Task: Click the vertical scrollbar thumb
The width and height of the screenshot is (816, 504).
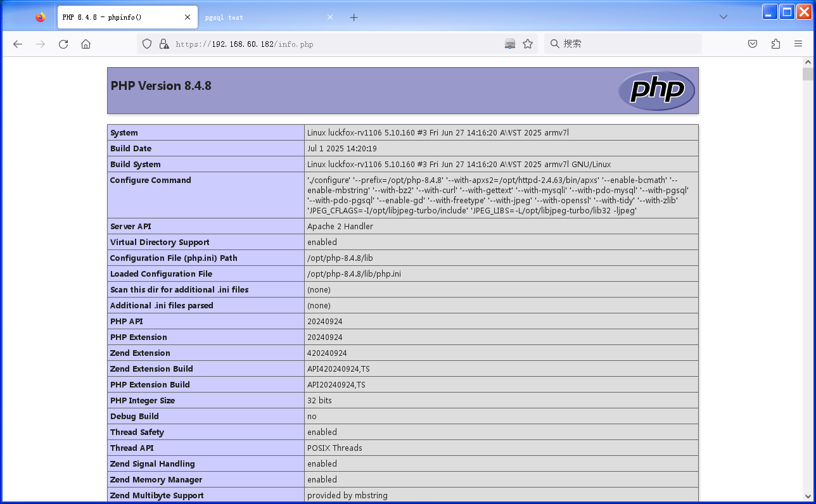Action: [x=808, y=74]
